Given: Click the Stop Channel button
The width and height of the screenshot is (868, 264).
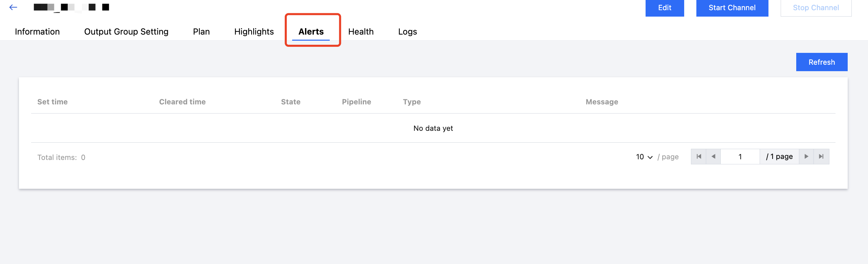Looking at the screenshot, I should click(816, 8).
